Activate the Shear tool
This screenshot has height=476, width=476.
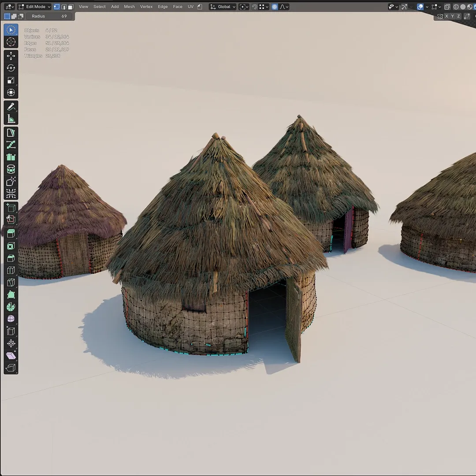[x=11, y=356]
